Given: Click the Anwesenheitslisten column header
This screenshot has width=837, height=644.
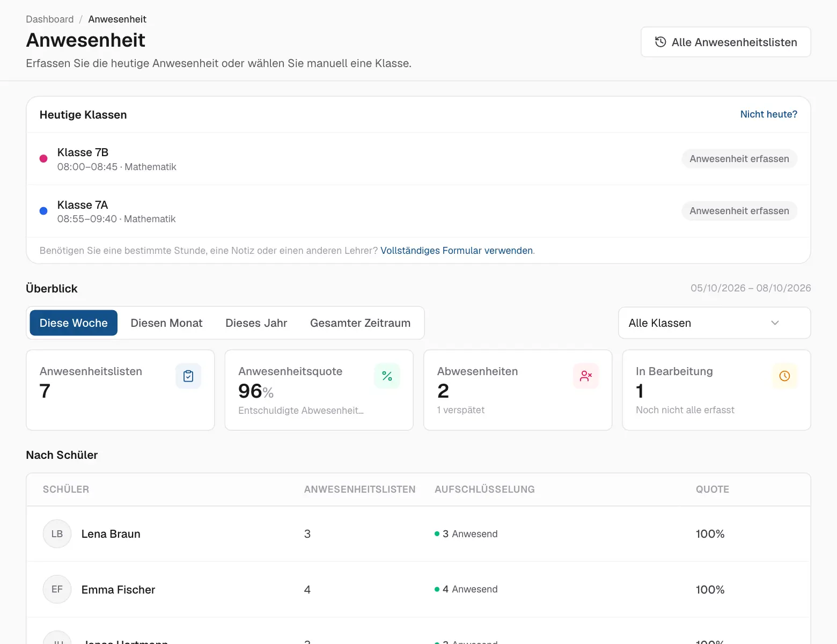Looking at the screenshot, I should 359,489.
